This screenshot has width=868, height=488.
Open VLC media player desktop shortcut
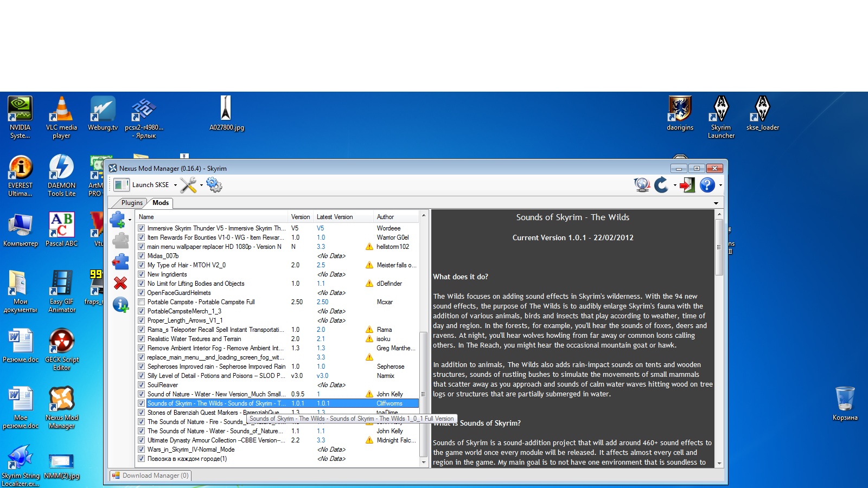tap(61, 117)
